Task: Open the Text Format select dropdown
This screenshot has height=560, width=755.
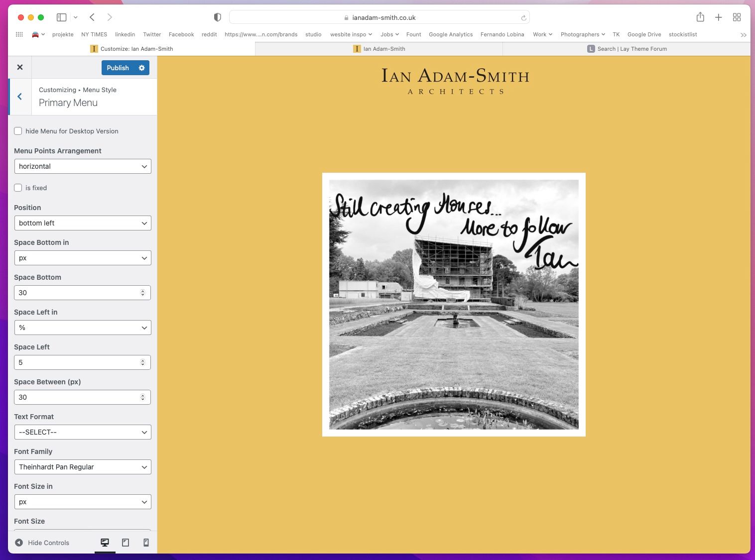Action: (x=83, y=432)
